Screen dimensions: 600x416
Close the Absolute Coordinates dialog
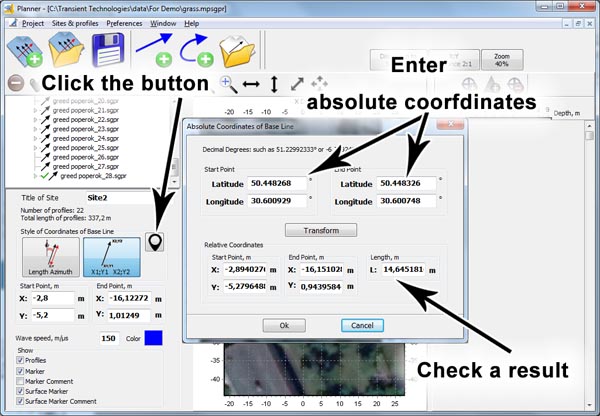(x=450, y=124)
